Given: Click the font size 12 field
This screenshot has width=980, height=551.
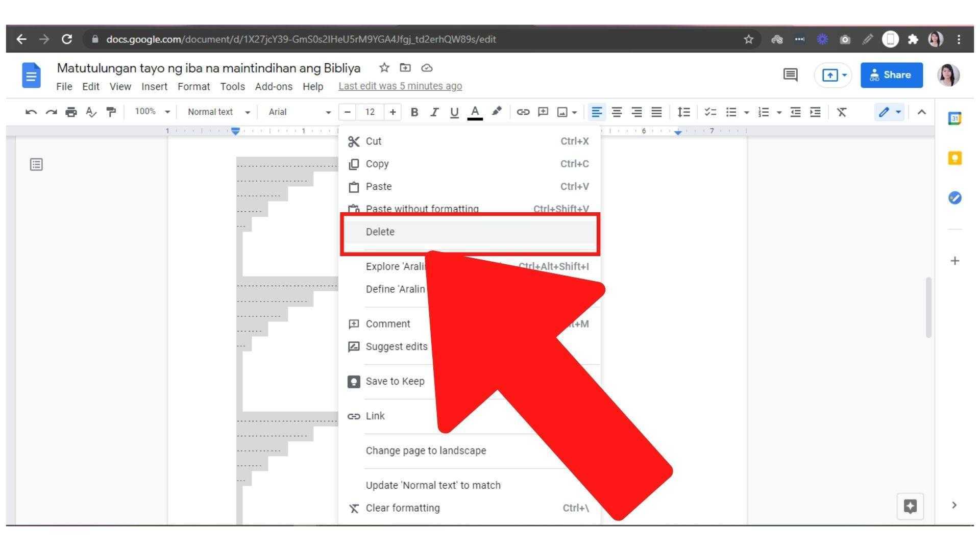Looking at the screenshot, I should coord(370,112).
